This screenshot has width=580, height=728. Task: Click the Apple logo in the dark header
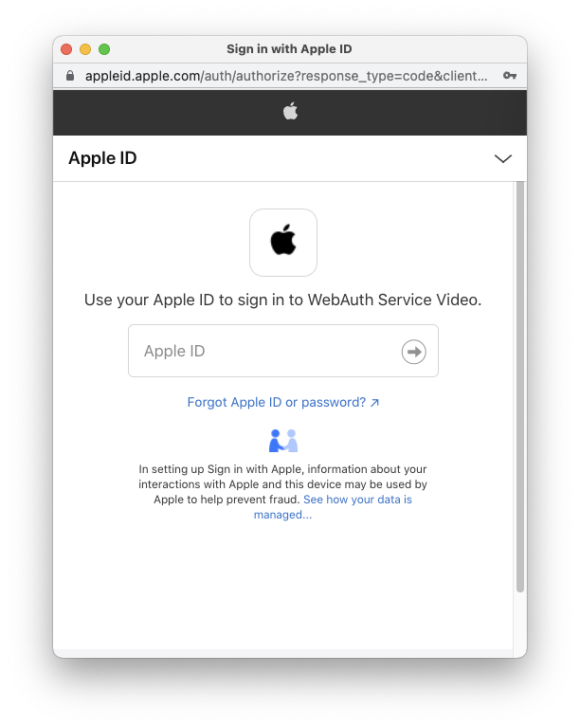pyautogui.click(x=290, y=112)
